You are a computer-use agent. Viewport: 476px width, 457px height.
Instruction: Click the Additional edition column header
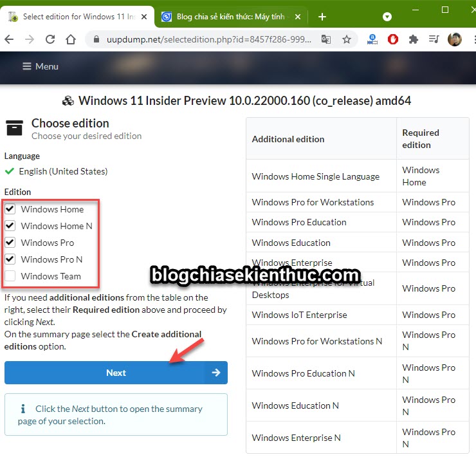point(321,139)
